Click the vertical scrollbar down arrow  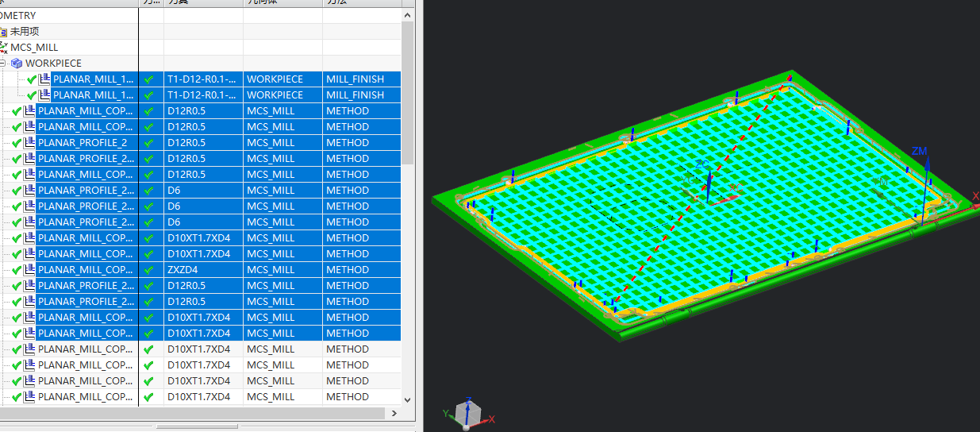click(x=408, y=400)
